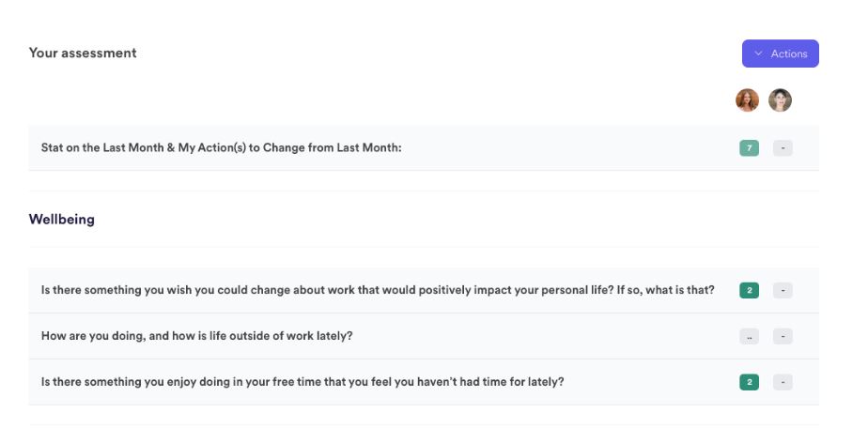
Task: Click gray dash badge in Stat on Last Month row
Action: click(x=783, y=148)
